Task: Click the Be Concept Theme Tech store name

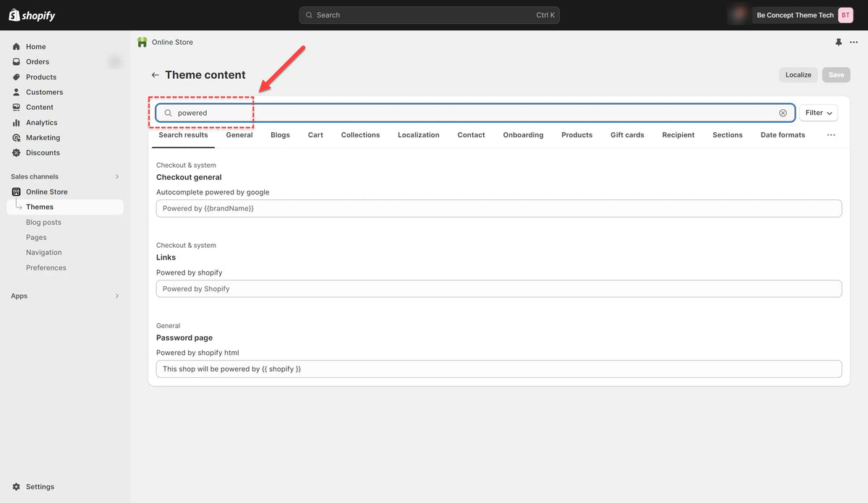Action: (x=795, y=15)
